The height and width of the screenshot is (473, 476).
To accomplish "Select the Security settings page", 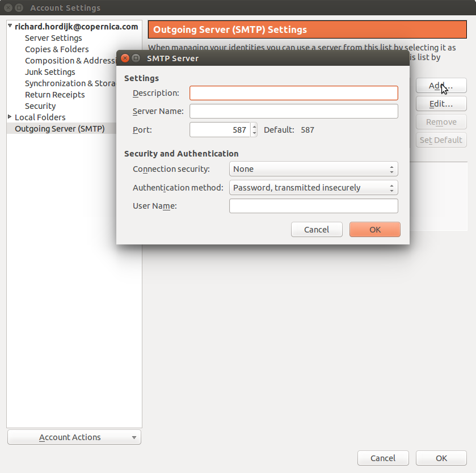I will 40,105.
